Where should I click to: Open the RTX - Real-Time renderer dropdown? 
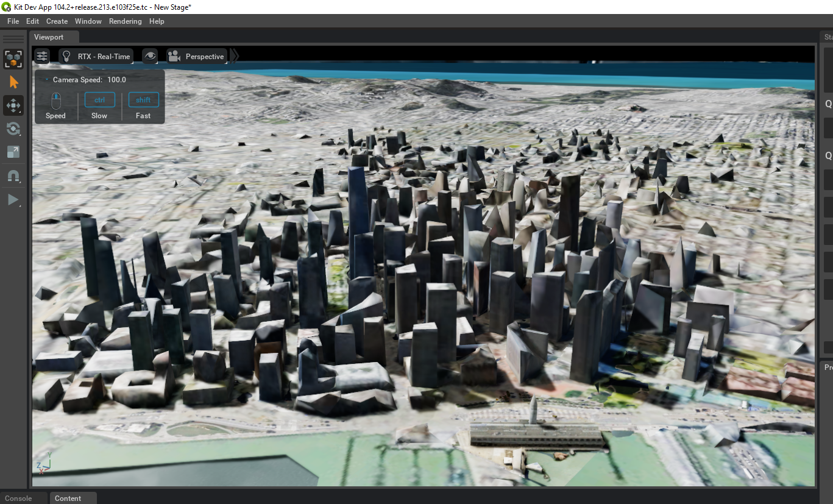(104, 55)
